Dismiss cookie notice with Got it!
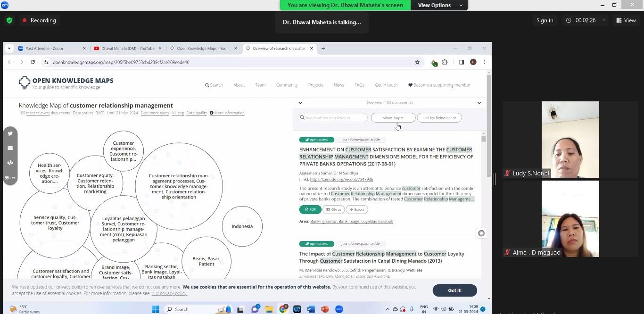Viewport: 644px width, 314px height. 454,290
